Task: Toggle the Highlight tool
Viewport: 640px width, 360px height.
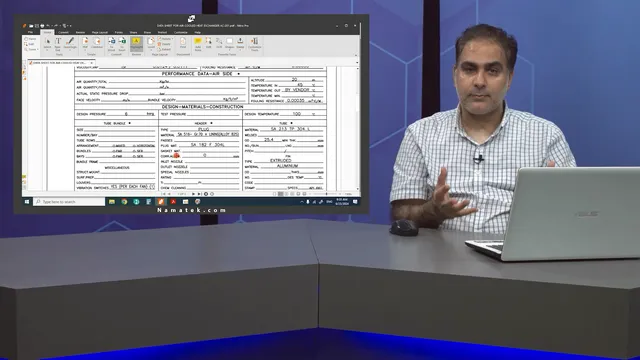Action: [136, 43]
